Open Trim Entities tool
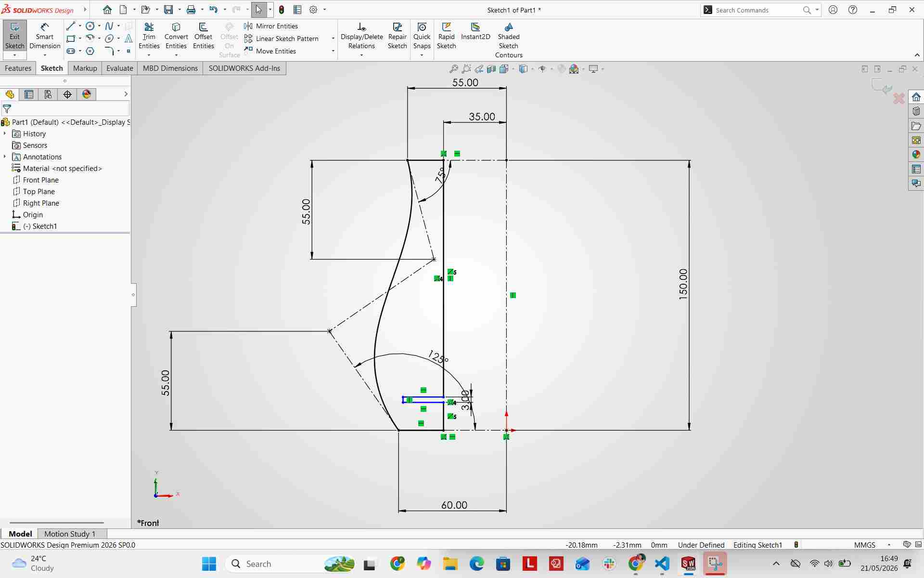924x578 pixels. (x=149, y=36)
